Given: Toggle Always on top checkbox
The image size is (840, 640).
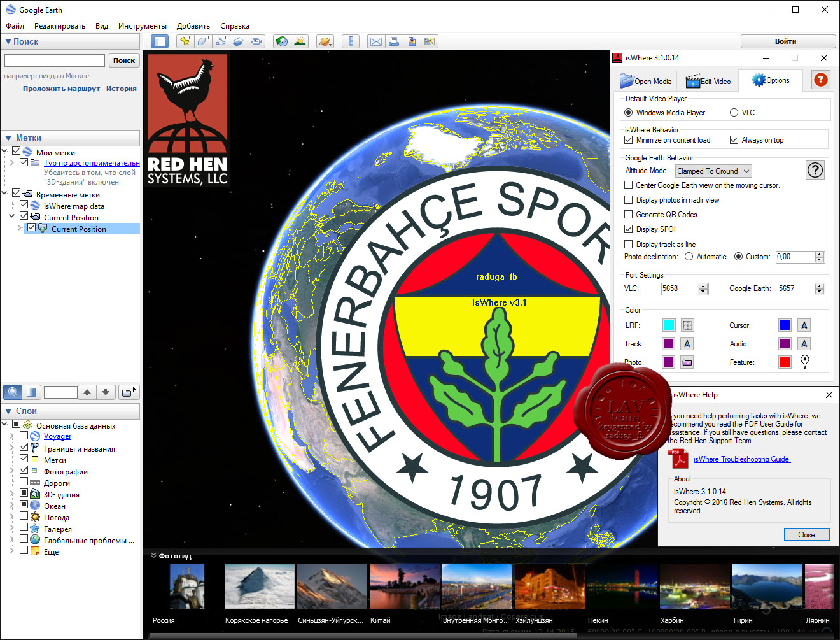Looking at the screenshot, I should pyautogui.click(x=734, y=140).
